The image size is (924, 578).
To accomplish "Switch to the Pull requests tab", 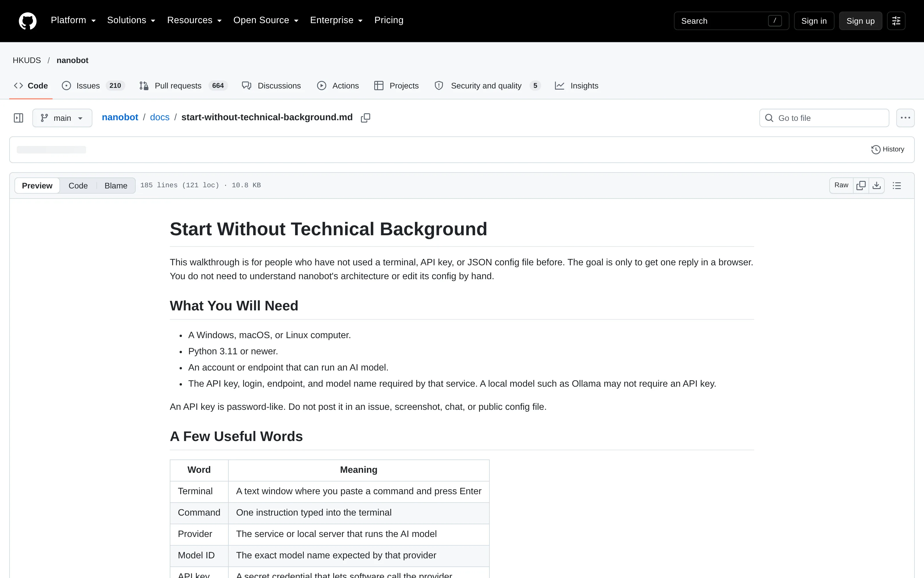I will [x=183, y=86].
